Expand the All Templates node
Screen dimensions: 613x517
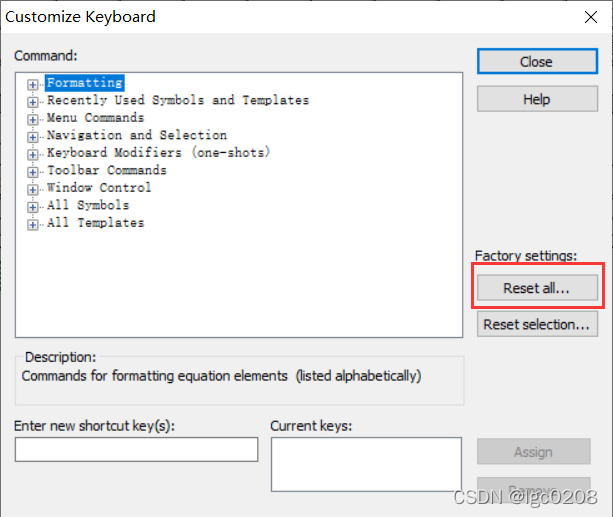33,224
